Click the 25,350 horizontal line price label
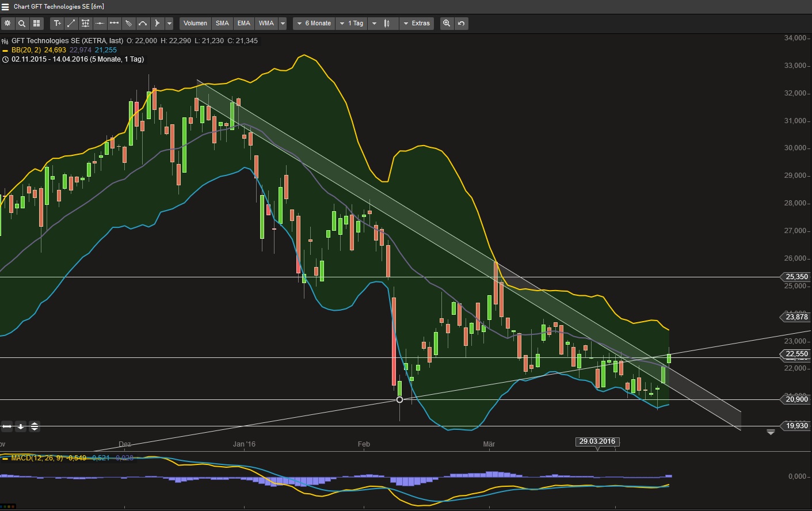This screenshot has width=812, height=511. [796, 277]
